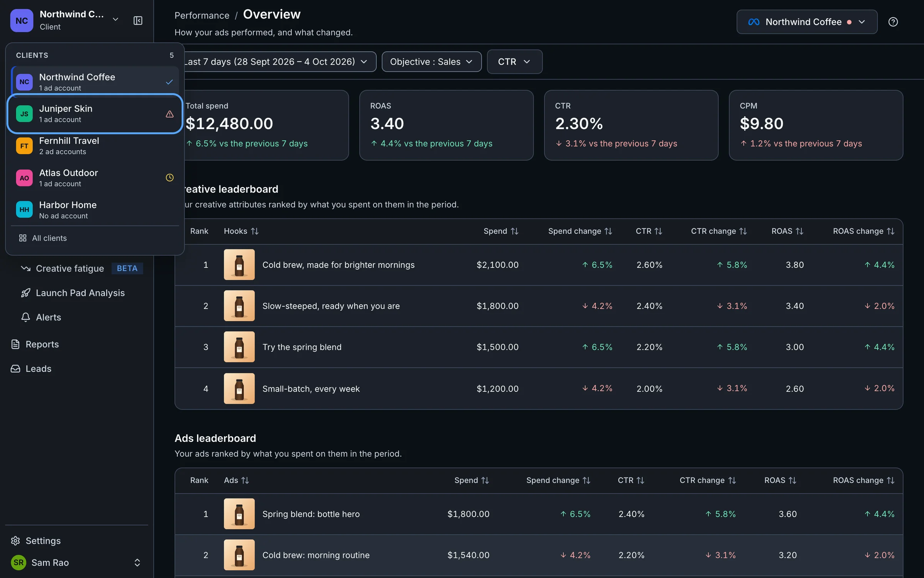Screen dimensions: 924x578
Task: Open the Last 7 days date range dropdown
Action: click(x=276, y=62)
